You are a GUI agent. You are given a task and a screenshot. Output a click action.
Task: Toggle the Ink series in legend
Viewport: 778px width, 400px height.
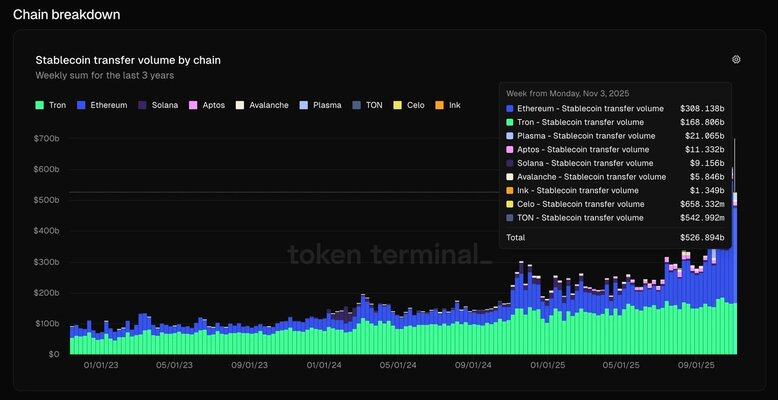(x=448, y=105)
